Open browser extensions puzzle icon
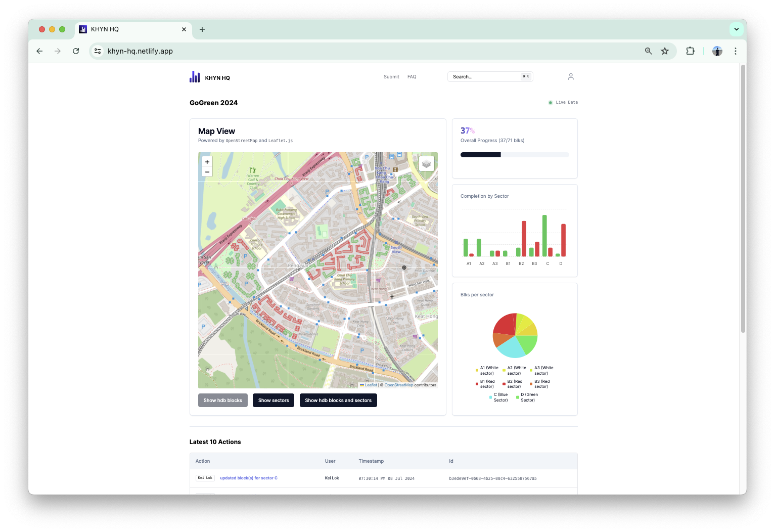The height and width of the screenshot is (532, 775). point(690,51)
